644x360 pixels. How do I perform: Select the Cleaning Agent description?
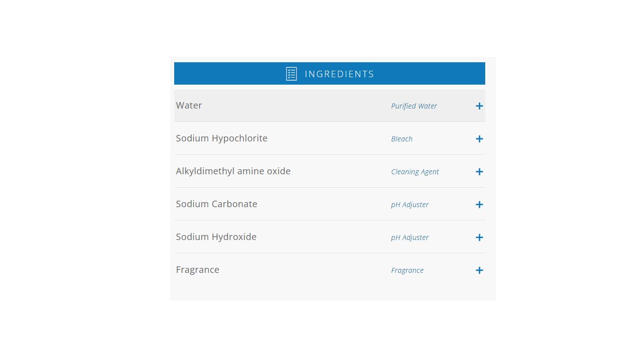pos(415,172)
